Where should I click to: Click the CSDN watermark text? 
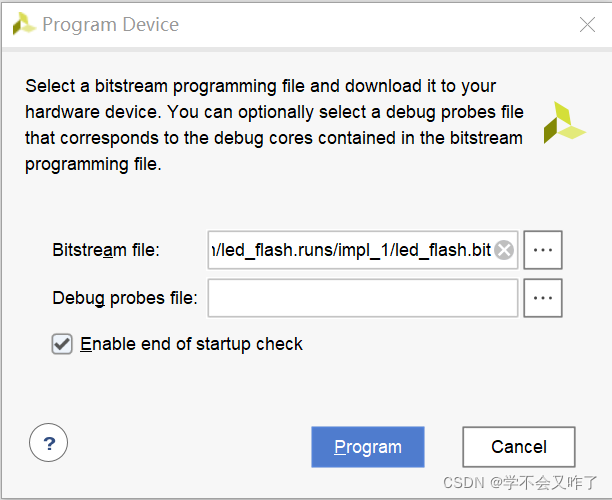pos(520,483)
